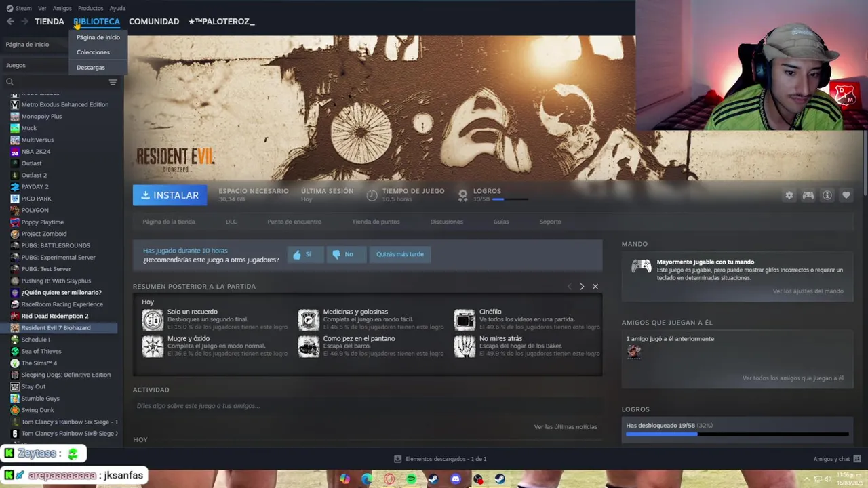
Task: Click Copilot icon in the taskbar
Action: tap(344, 479)
